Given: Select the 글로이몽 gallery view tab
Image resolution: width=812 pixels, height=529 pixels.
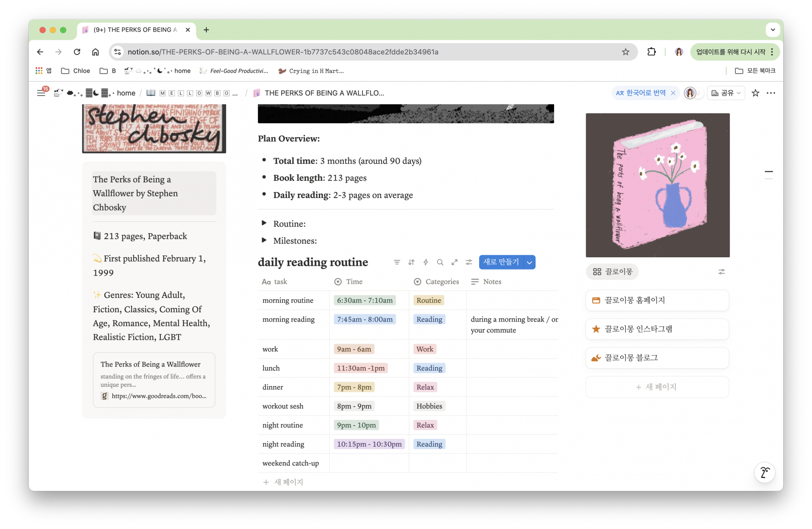Looking at the screenshot, I should pos(612,272).
